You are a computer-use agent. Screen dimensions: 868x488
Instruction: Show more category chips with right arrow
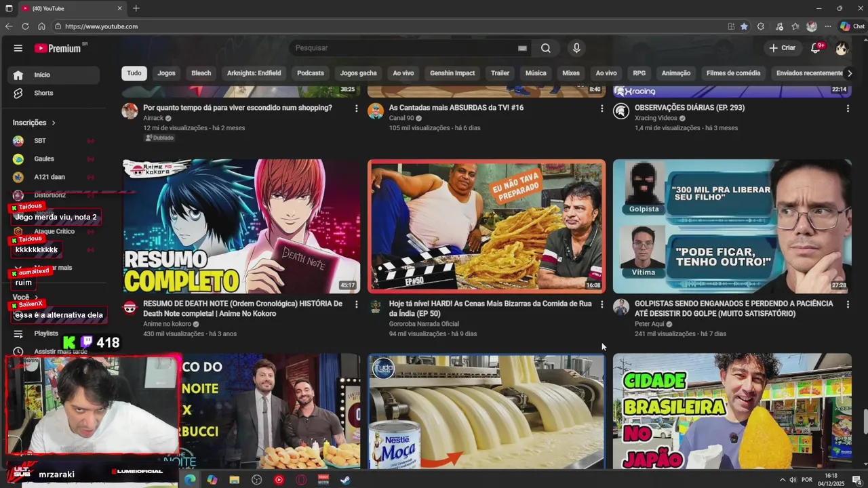[849, 73]
